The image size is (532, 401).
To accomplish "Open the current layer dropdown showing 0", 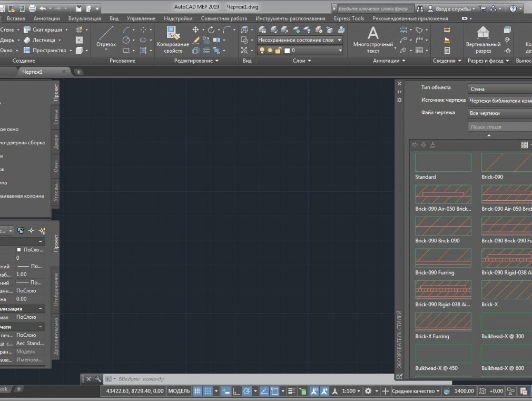I will point(300,51).
